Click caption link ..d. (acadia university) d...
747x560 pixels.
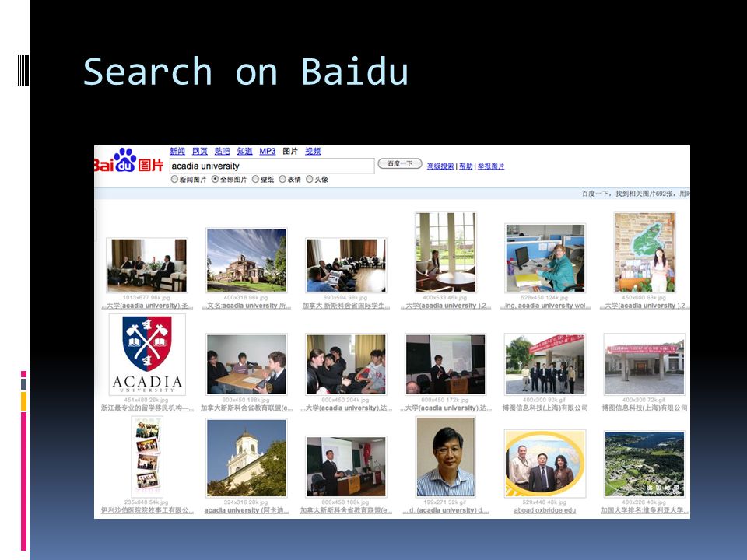tap(445, 510)
